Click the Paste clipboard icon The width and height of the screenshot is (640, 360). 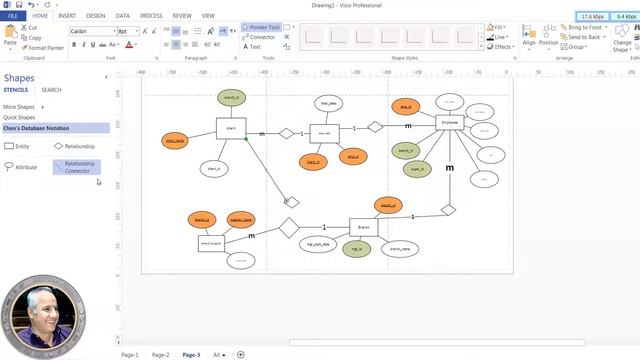pyautogui.click(x=10, y=32)
